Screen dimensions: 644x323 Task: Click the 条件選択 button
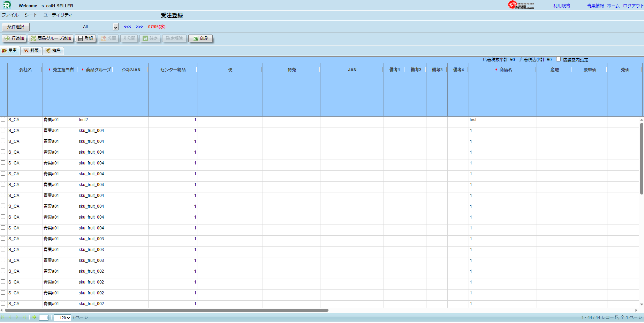tap(16, 27)
